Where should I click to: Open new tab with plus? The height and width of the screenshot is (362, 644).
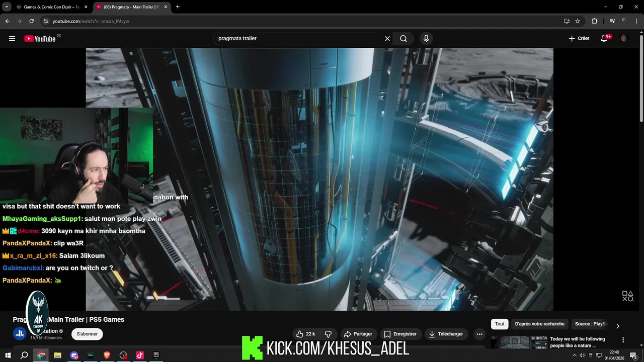(178, 7)
